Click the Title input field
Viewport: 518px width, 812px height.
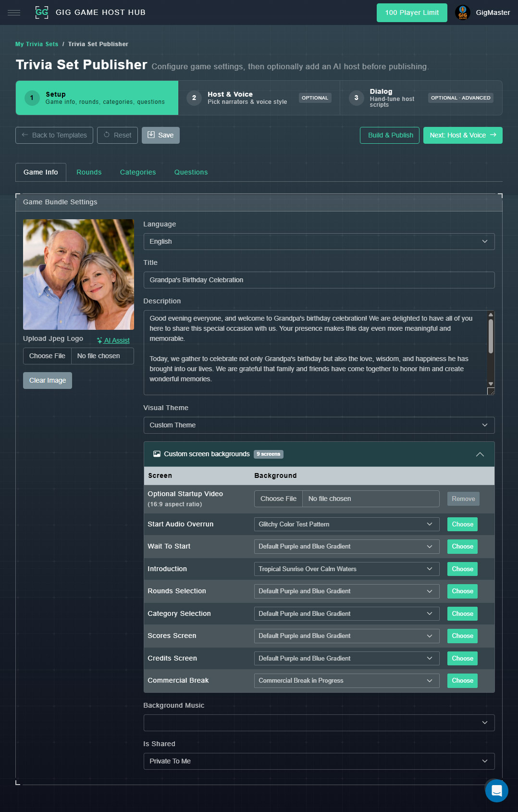pos(319,280)
